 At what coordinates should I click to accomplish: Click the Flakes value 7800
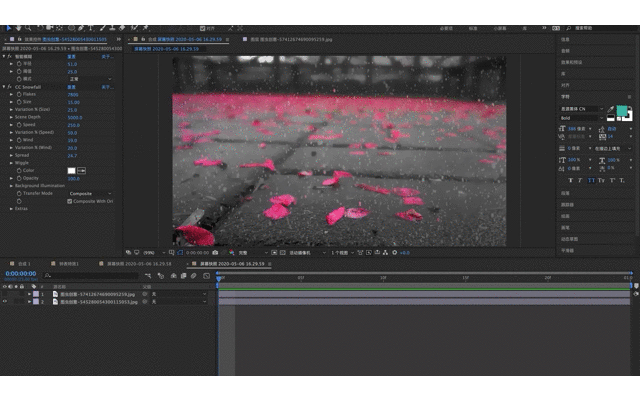click(73, 95)
